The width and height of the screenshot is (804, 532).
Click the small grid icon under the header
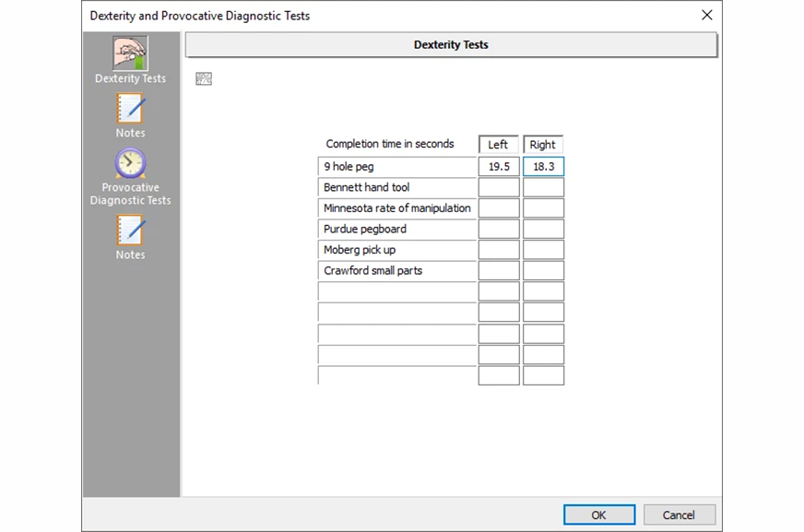pos(204,78)
